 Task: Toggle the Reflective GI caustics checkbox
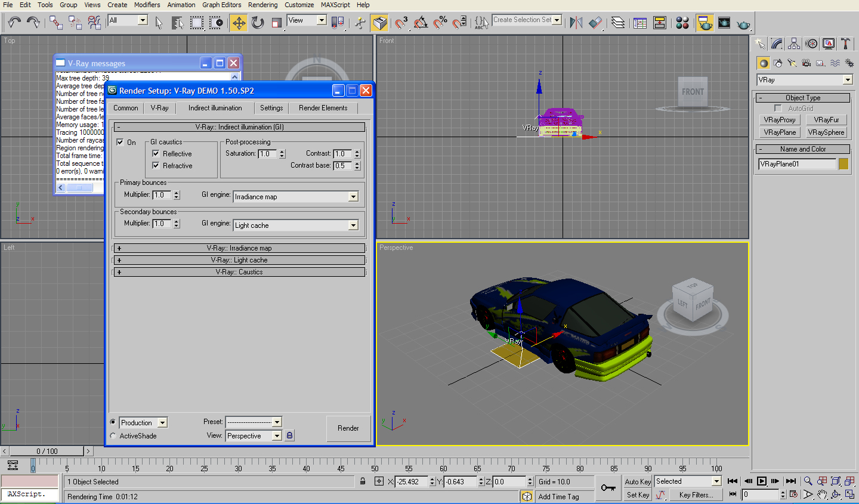click(x=156, y=153)
